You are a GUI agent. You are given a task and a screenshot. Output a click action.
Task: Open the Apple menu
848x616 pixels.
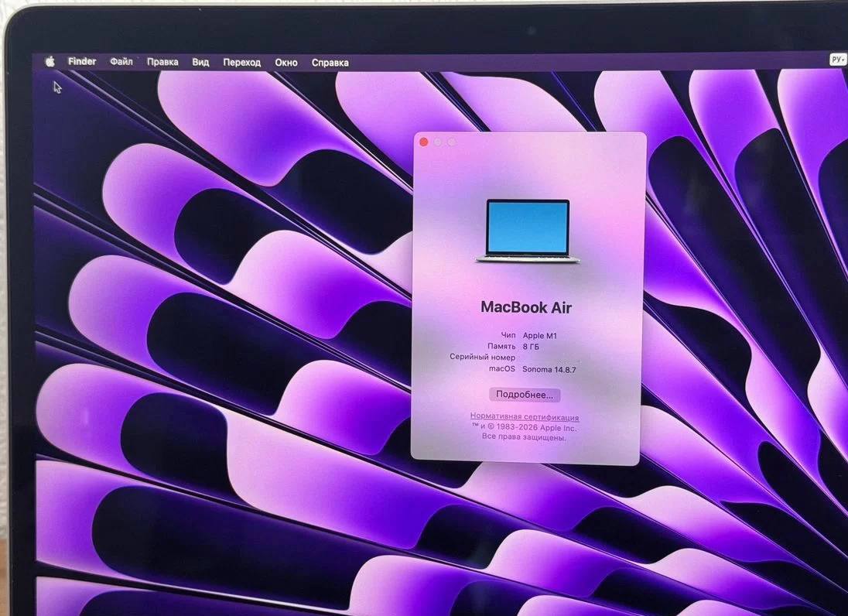[50, 62]
